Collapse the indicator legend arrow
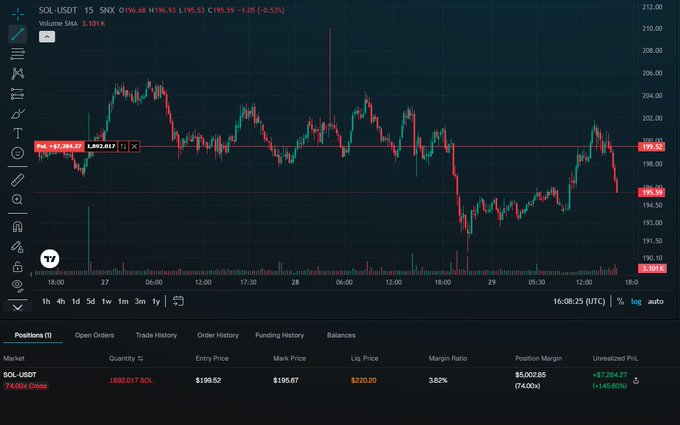This screenshot has height=425, width=680. (47, 36)
